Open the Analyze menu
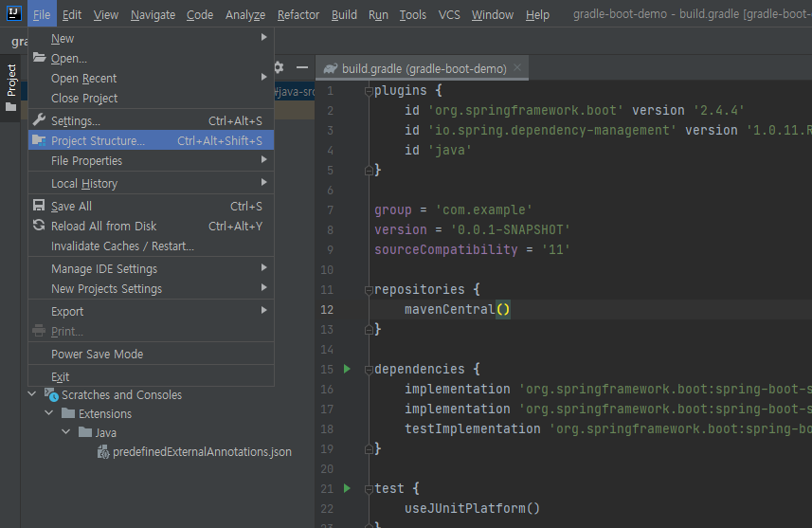Viewport: 812px width, 528px height. [x=245, y=14]
